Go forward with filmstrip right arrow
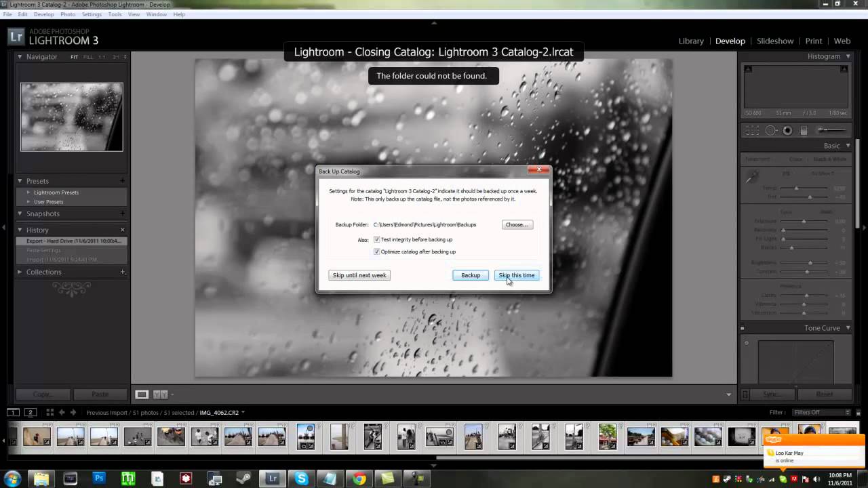Viewport: 868px width, 488px height. pyautogui.click(x=73, y=412)
